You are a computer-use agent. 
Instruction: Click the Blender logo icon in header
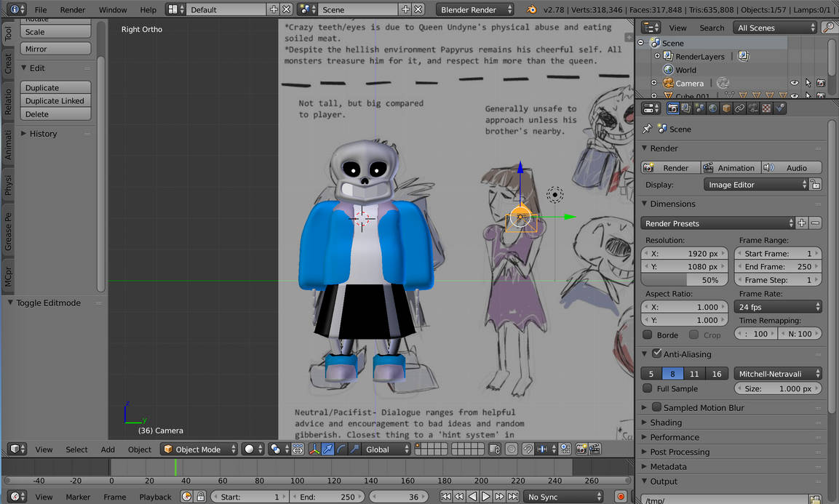click(531, 9)
